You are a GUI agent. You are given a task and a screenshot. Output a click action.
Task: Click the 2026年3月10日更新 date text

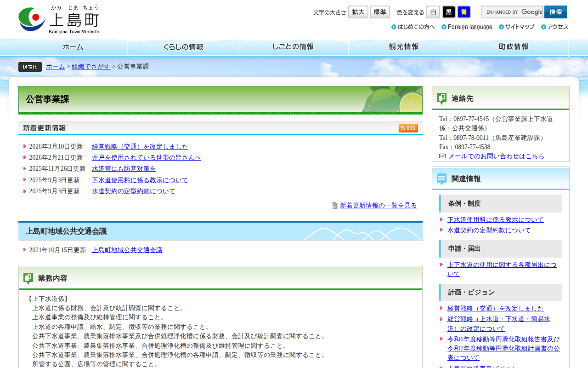(56, 147)
